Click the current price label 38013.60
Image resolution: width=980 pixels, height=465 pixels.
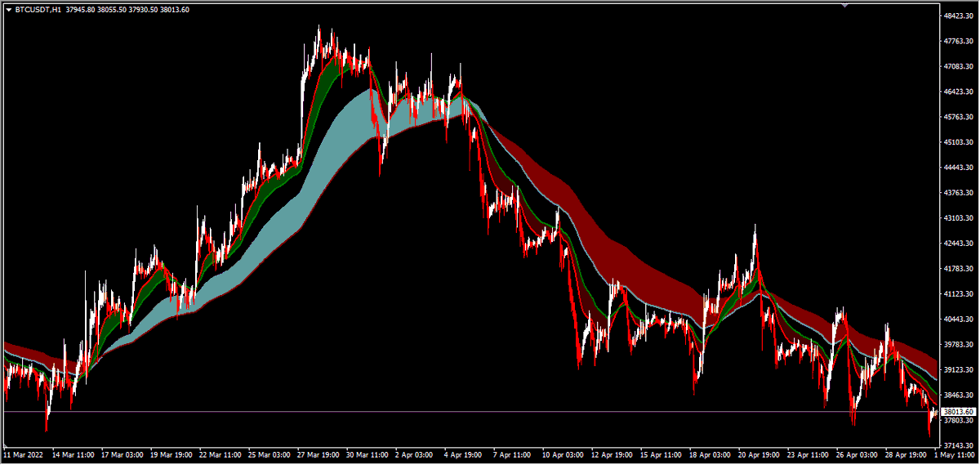(x=958, y=411)
